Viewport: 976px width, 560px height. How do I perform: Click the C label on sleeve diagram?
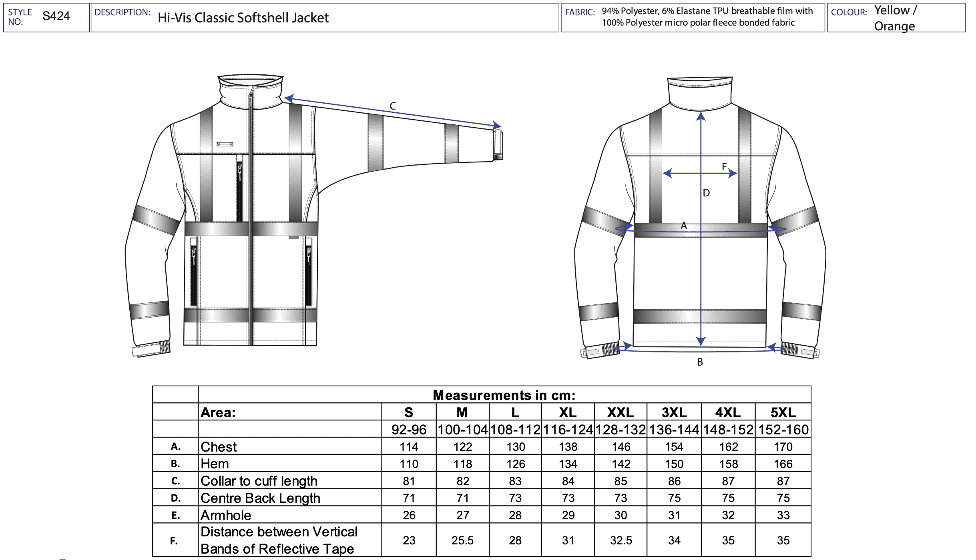(x=393, y=106)
